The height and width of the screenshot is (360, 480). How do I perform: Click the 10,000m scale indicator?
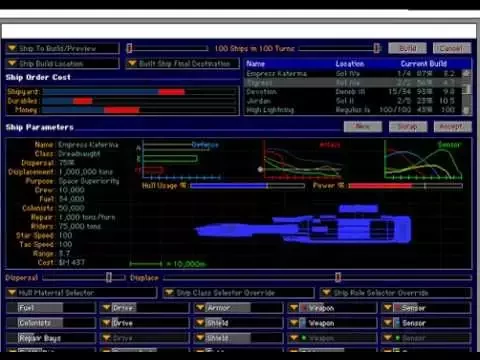click(x=168, y=264)
